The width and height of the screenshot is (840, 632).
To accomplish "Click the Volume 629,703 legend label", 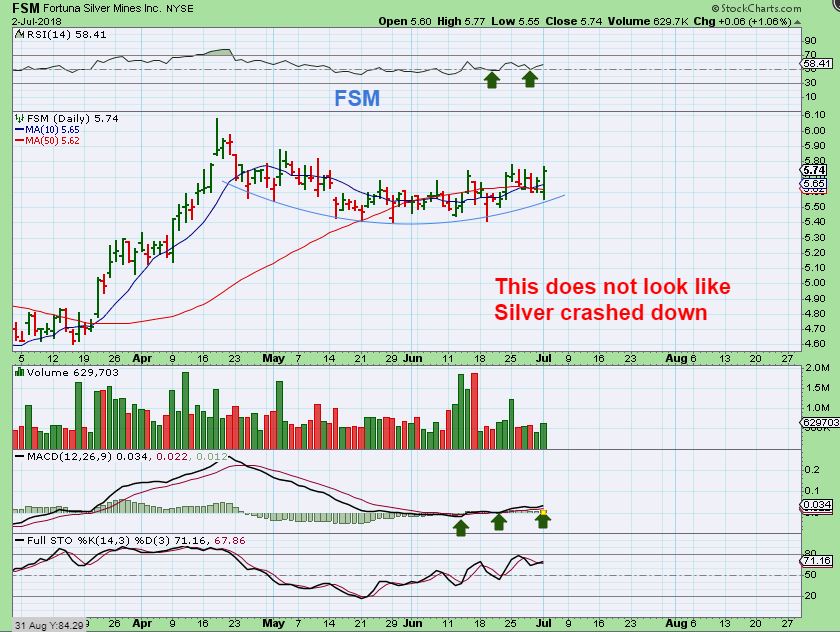I will click(x=72, y=372).
